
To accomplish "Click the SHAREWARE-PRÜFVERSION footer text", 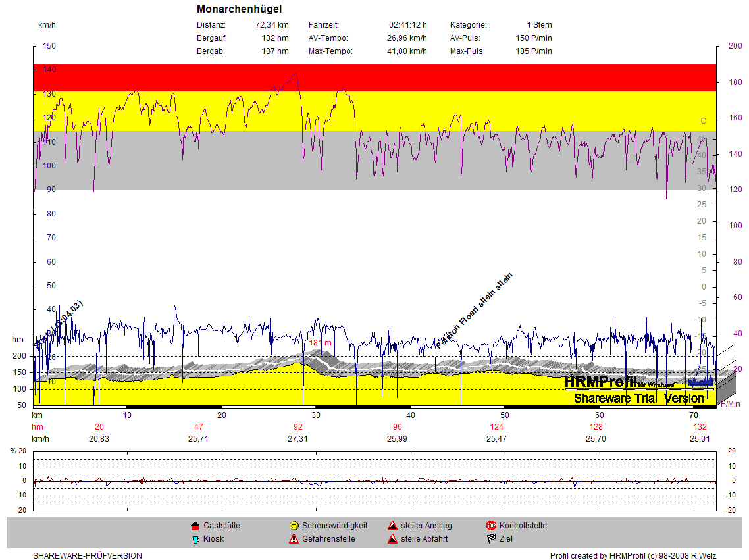I will tap(88, 555).
